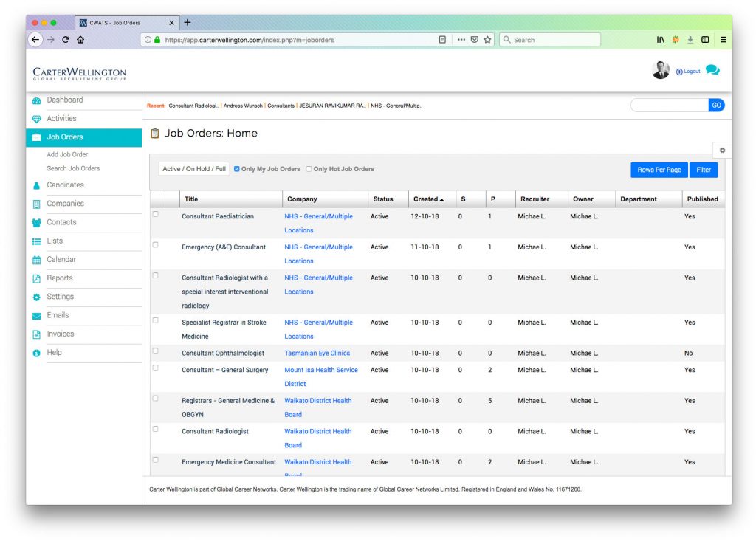
Task: Click the Lists icon in sidebar
Action: (37, 241)
